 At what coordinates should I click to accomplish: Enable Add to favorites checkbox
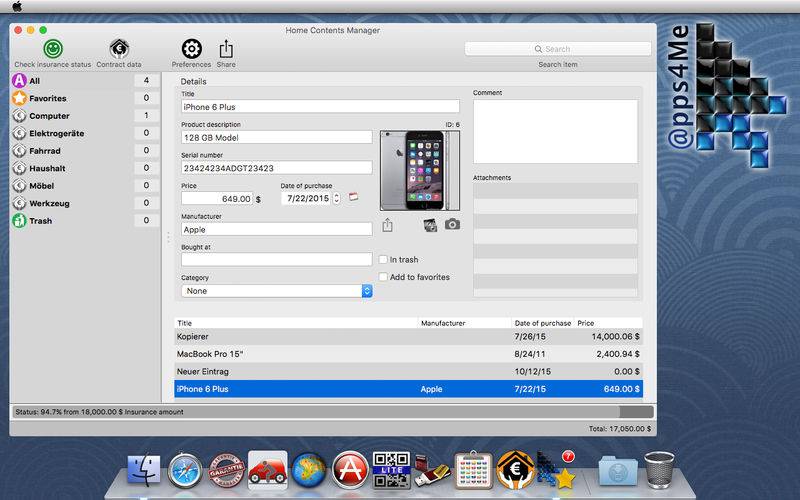click(x=383, y=277)
